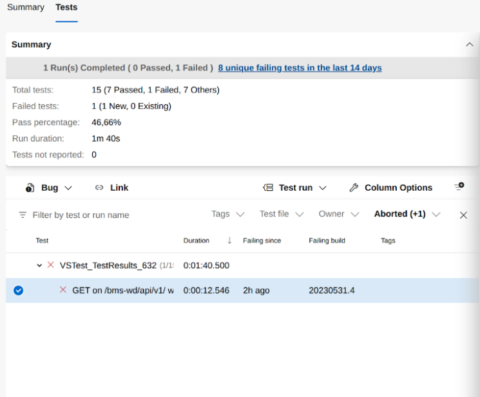This screenshot has width=480, height=397.
Task: Open 8 unique failing tests link
Action: coord(300,68)
